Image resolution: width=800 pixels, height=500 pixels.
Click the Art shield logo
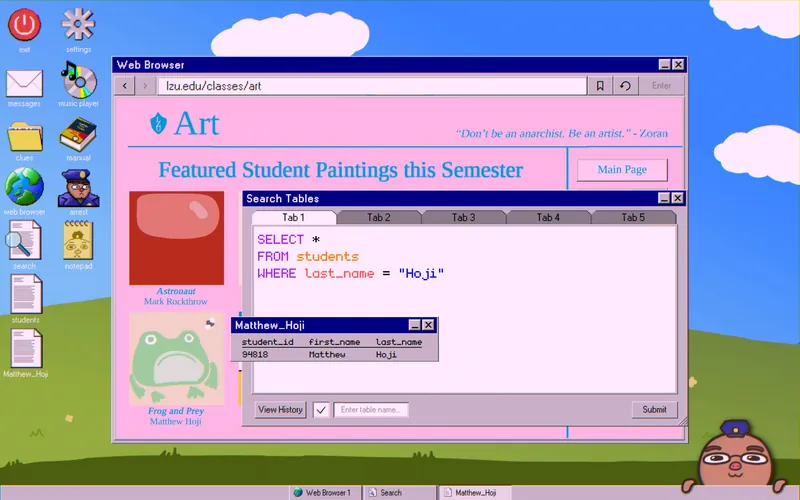click(158, 123)
